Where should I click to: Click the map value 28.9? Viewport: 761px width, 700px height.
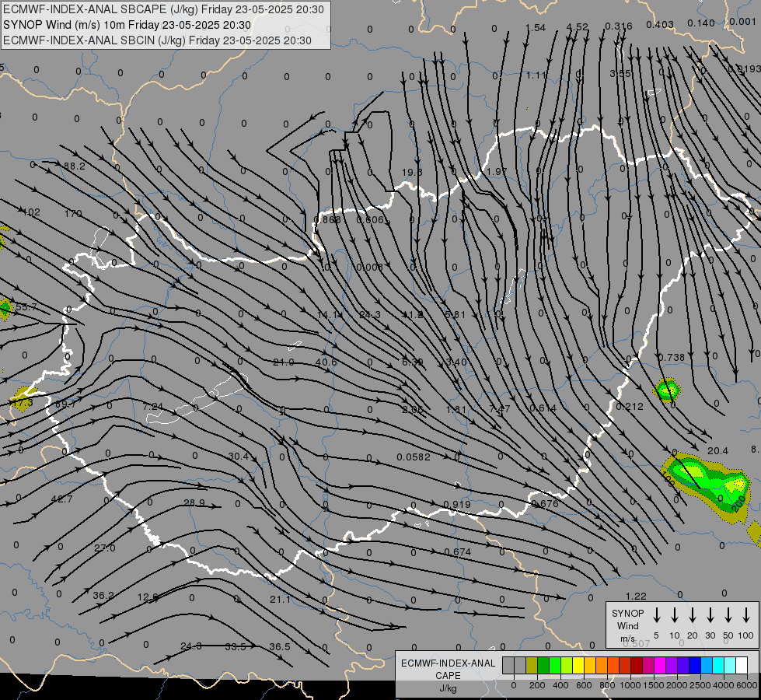194,502
